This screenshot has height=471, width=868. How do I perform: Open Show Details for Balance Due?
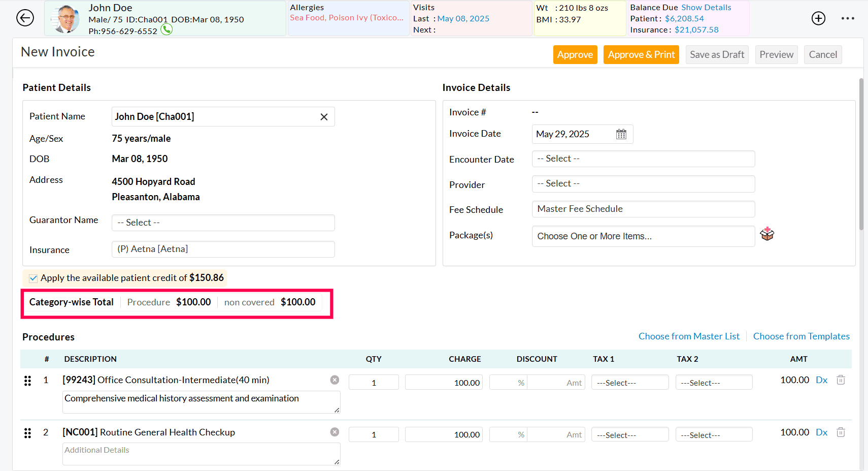pos(707,7)
